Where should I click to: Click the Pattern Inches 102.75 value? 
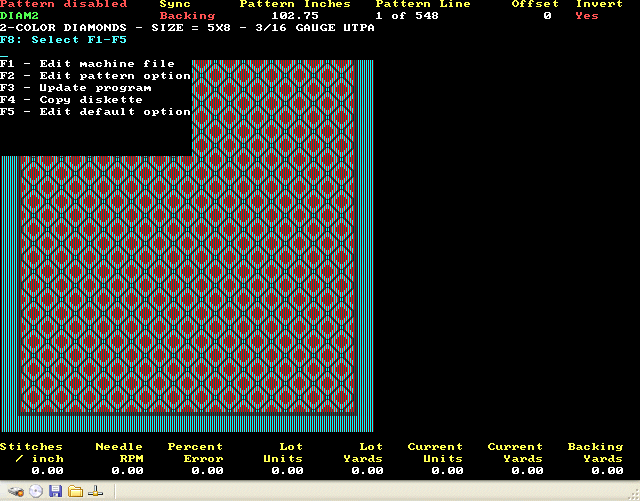pos(295,16)
